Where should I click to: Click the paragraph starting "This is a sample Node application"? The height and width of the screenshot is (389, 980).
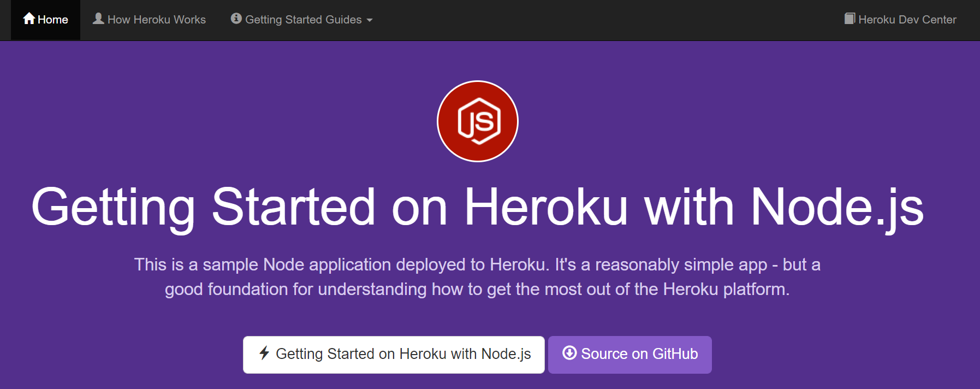tap(478, 277)
